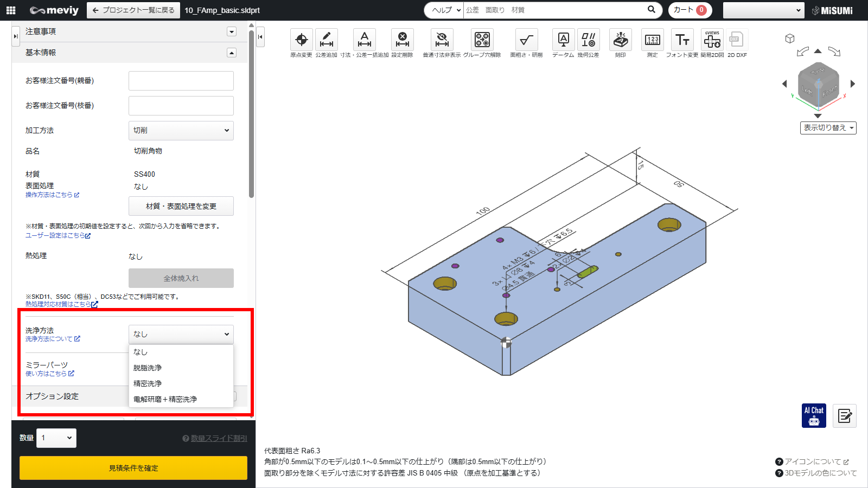Collapse the 基本情報 section

coord(232,53)
